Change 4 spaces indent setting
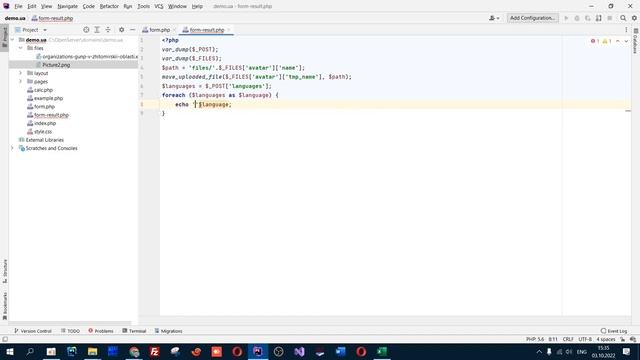 point(606,339)
